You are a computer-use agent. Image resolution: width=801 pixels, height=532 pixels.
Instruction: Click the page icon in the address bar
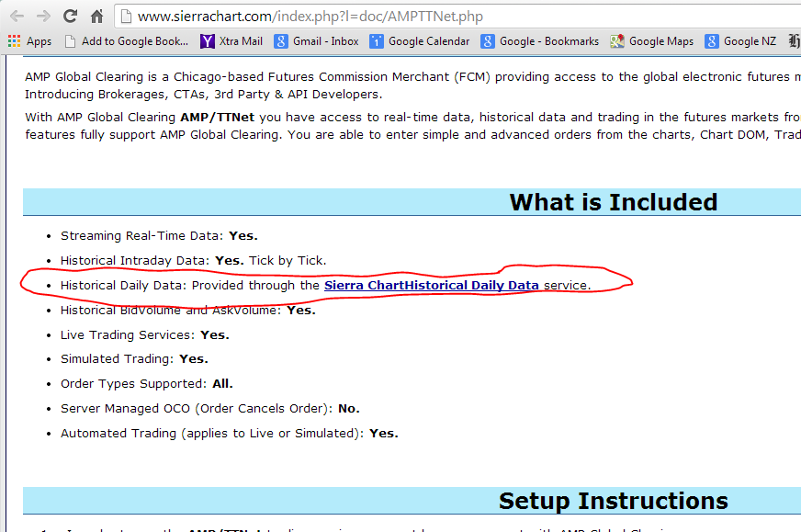[x=126, y=17]
